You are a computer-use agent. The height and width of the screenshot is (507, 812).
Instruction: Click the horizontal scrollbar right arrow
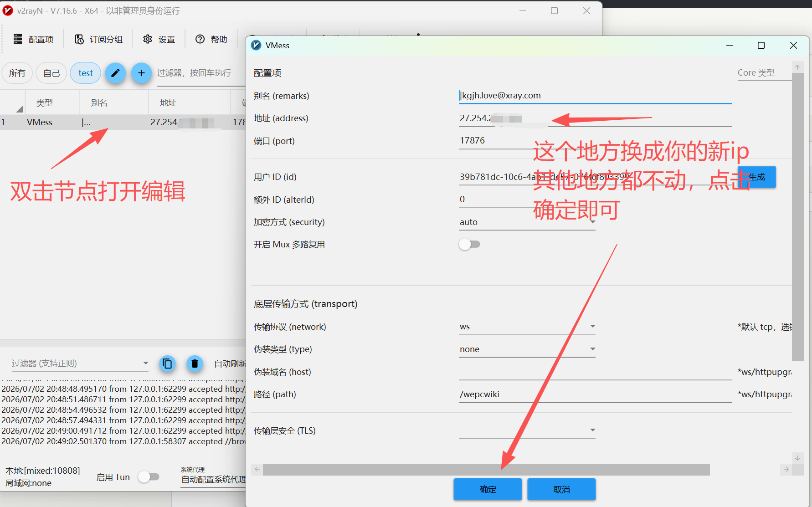pos(786,470)
